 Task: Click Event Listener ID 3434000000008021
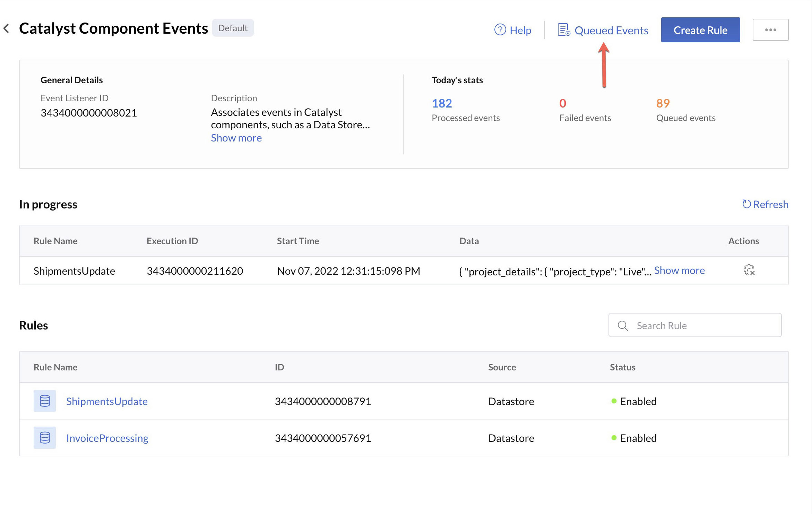tap(89, 113)
